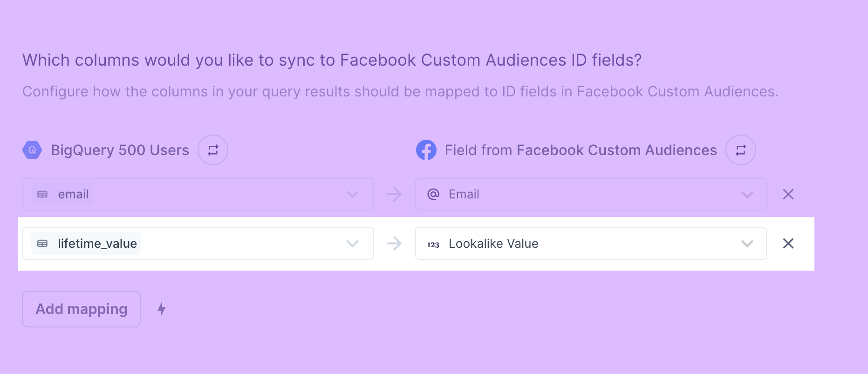Viewport: 868px width, 374px height.
Task: Click the arrow between email and Email
Action: point(394,194)
